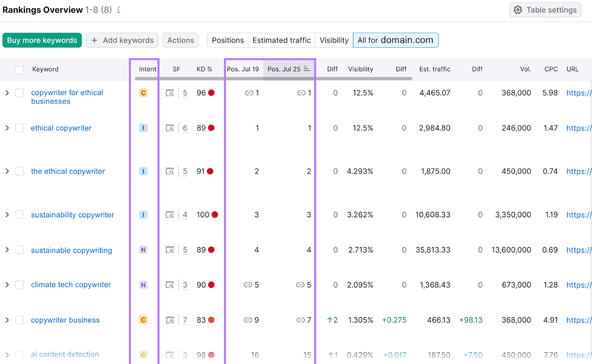Click the Commercial intent badge for "copywriter for ethical businesses"
Image resolution: width=592 pixels, height=364 pixels.
pyautogui.click(x=143, y=93)
